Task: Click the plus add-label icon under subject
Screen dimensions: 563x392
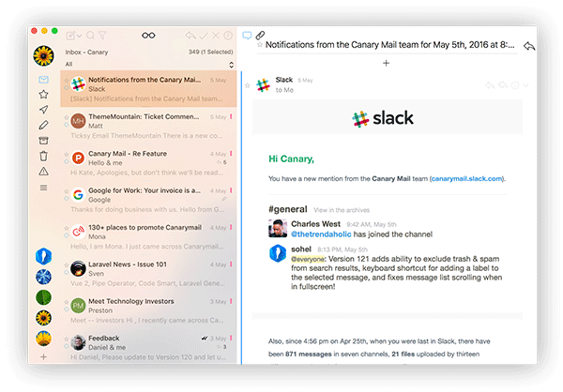Action: [386, 63]
